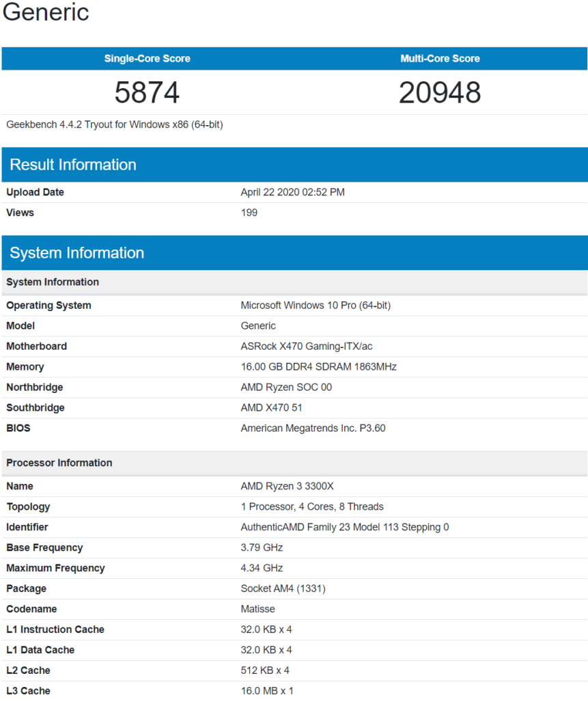Click the Generic page title
Image resolution: width=588 pixels, height=704 pixels.
pyautogui.click(x=45, y=12)
